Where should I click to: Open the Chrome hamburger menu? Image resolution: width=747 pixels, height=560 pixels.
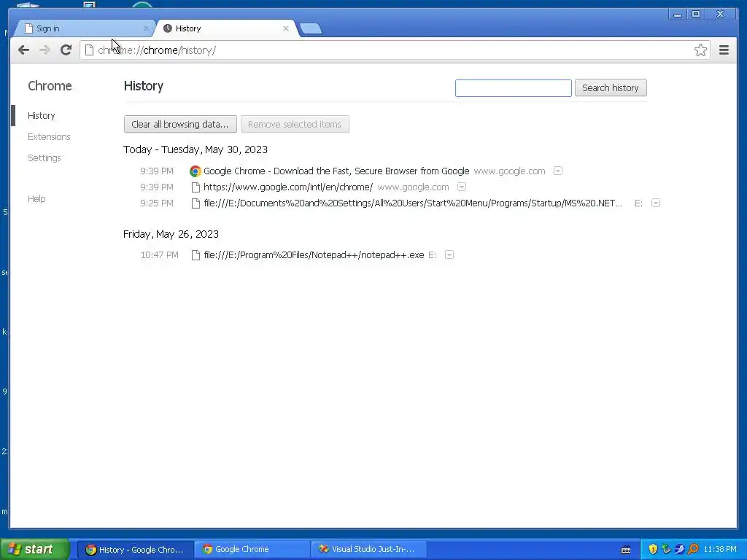pos(724,50)
